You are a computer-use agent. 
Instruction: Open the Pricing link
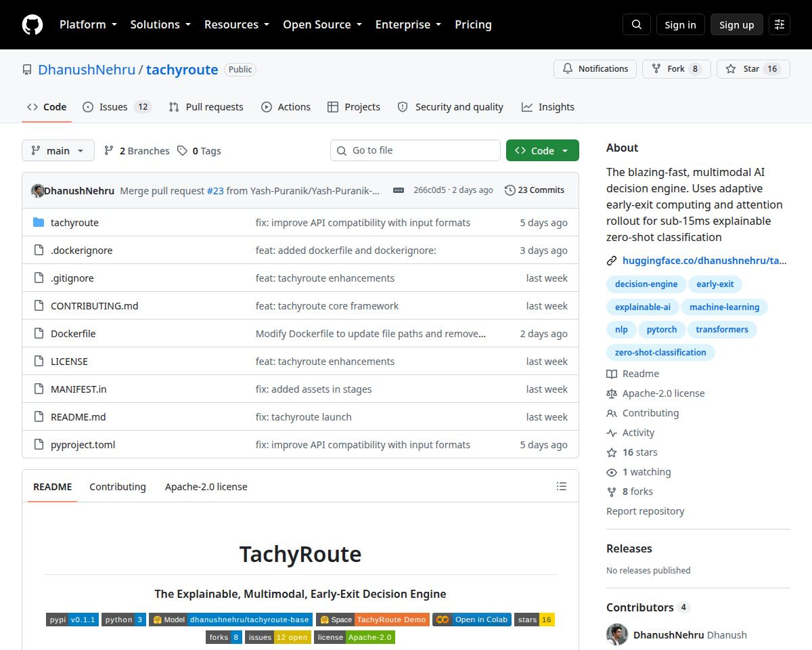[473, 24]
